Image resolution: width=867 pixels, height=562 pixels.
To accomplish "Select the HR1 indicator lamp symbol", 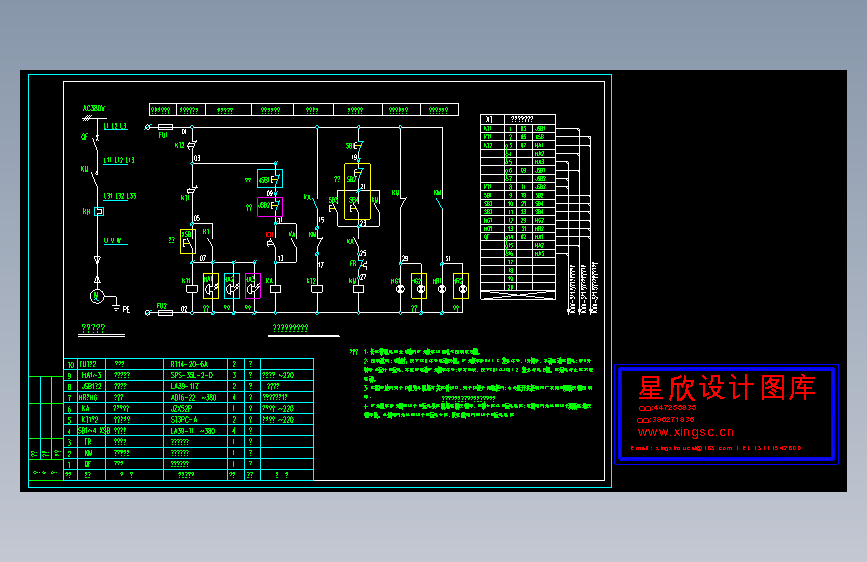I will click(x=442, y=289).
